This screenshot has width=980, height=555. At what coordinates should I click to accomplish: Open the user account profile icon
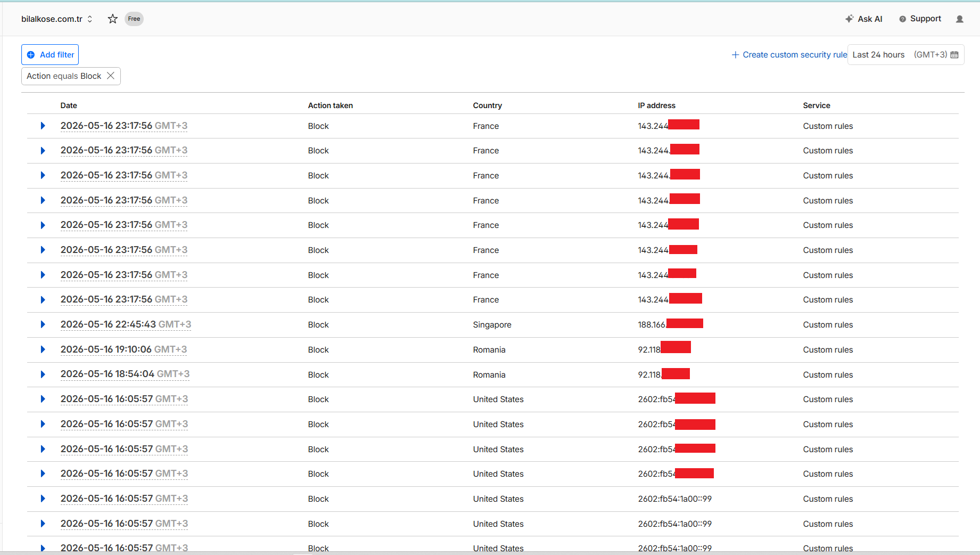point(960,19)
